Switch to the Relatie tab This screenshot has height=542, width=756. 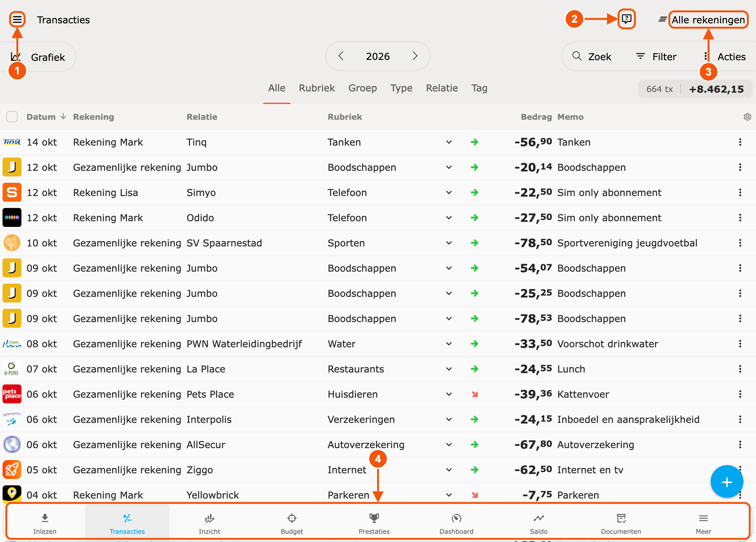point(442,88)
